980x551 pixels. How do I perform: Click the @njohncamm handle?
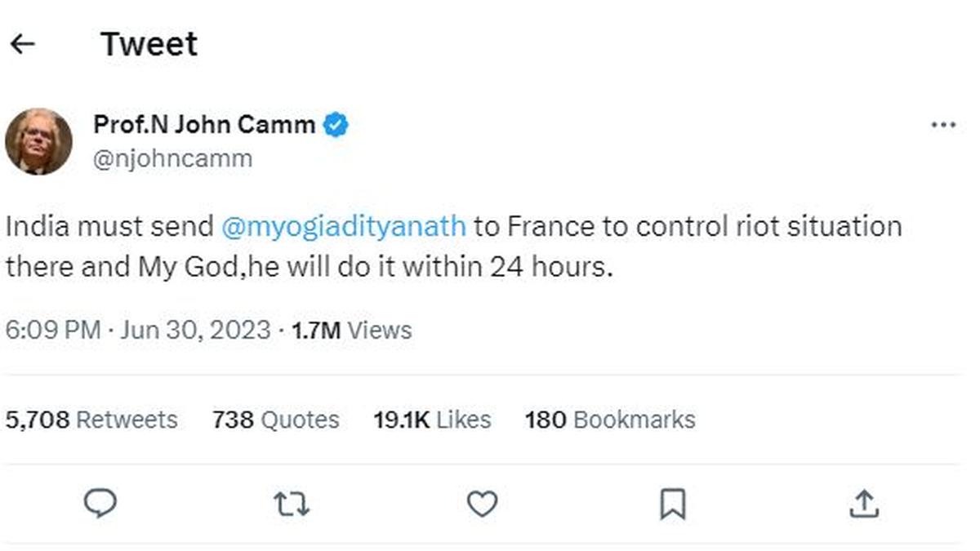point(172,158)
